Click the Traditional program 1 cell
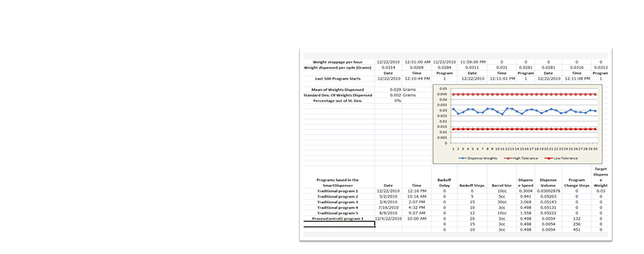Viewport: 644px width, 254px height. click(338, 191)
